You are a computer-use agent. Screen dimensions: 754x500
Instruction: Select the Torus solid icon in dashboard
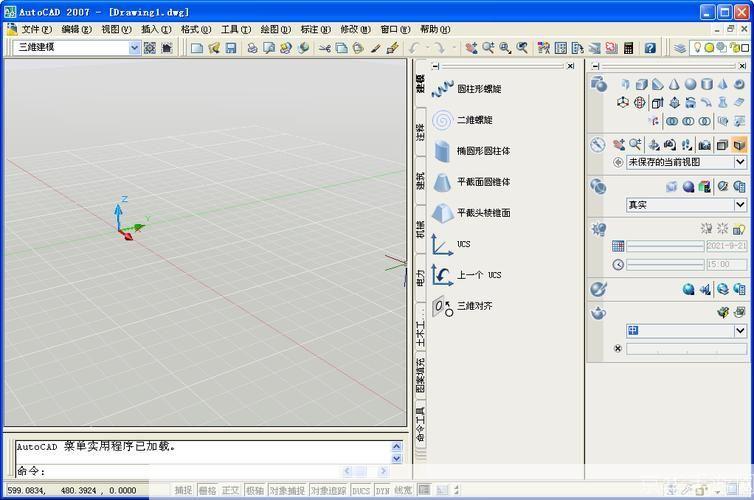click(739, 85)
